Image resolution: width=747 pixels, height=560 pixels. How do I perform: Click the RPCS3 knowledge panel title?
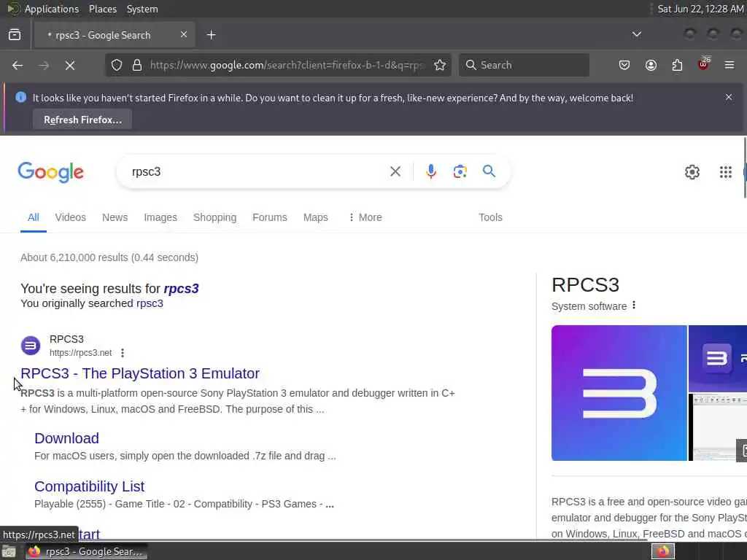point(585,285)
